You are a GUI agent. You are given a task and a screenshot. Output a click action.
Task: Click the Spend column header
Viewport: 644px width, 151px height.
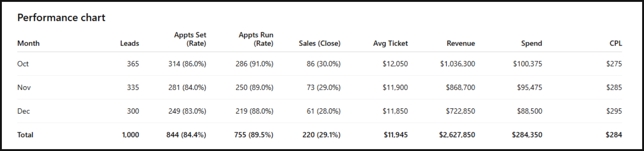pos(531,43)
